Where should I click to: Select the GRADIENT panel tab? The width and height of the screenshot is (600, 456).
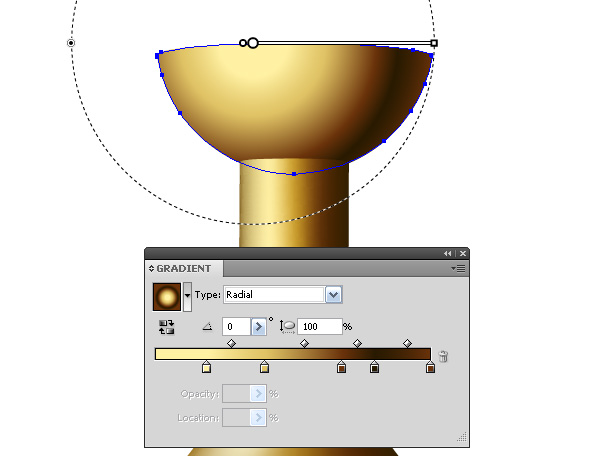[184, 269]
